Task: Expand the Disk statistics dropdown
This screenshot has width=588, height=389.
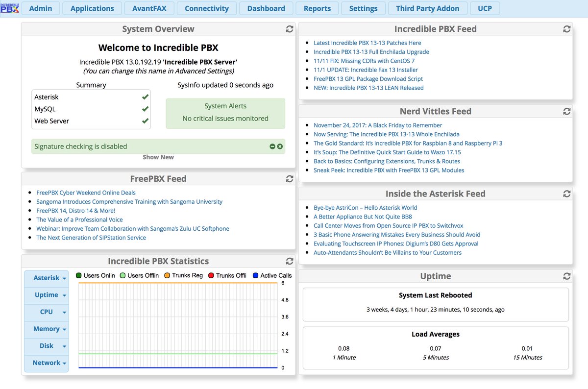Action: 47,346
